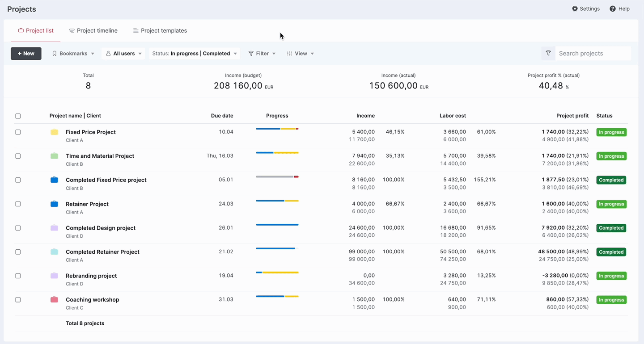Viewport: 644px width, 344px height.
Task: Click the 208 160,00 budget income total
Action: 238,86
